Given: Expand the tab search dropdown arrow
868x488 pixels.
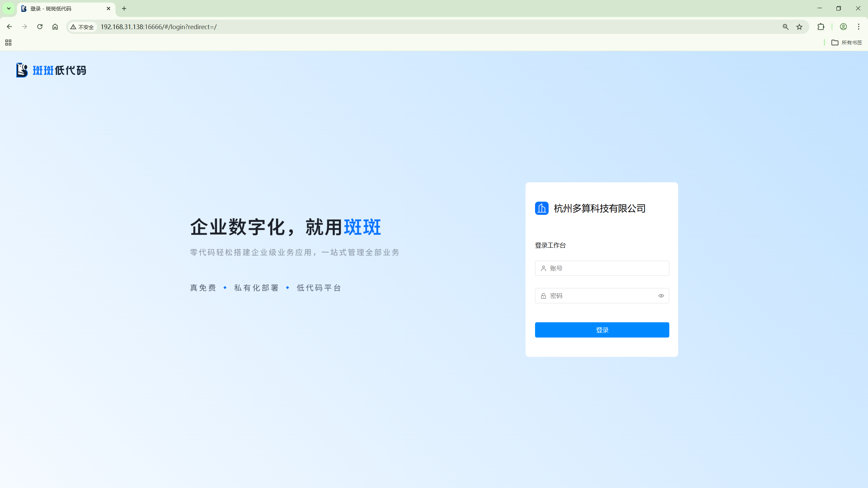Looking at the screenshot, I should [x=9, y=8].
